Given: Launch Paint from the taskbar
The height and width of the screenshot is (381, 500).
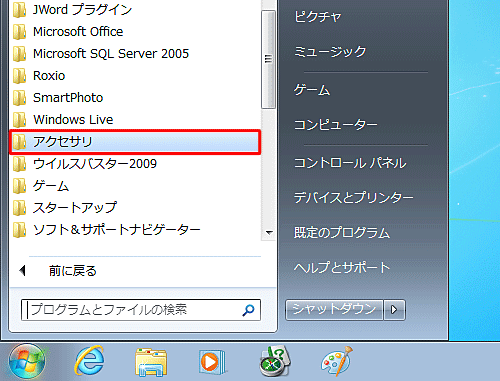Looking at the screenshot, I should click(x=337, y=361).
